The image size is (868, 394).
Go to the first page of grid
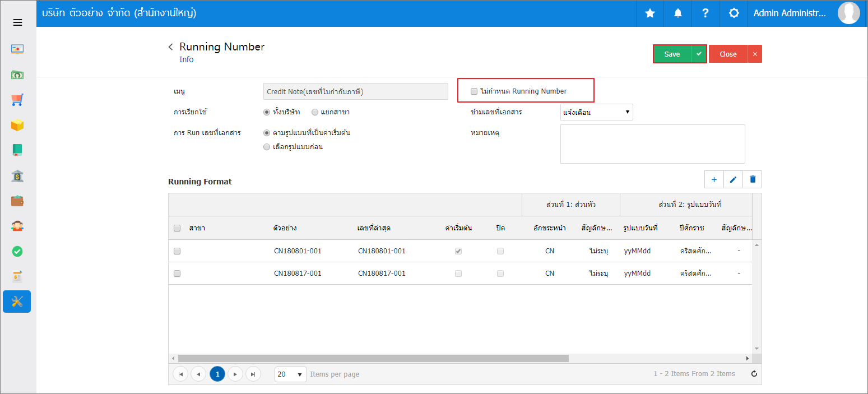(180, 374)
